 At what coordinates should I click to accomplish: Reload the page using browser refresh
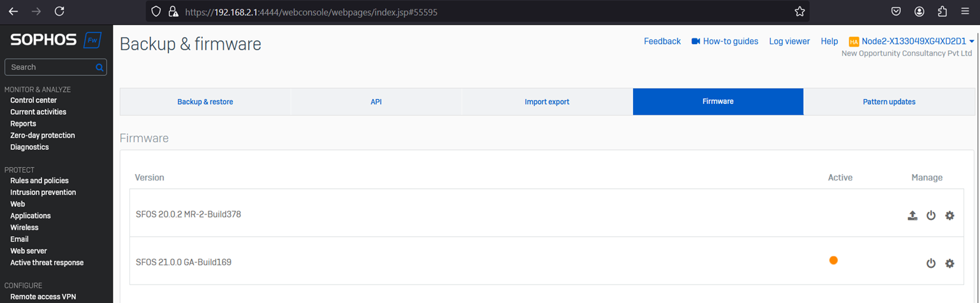[59, 11]
